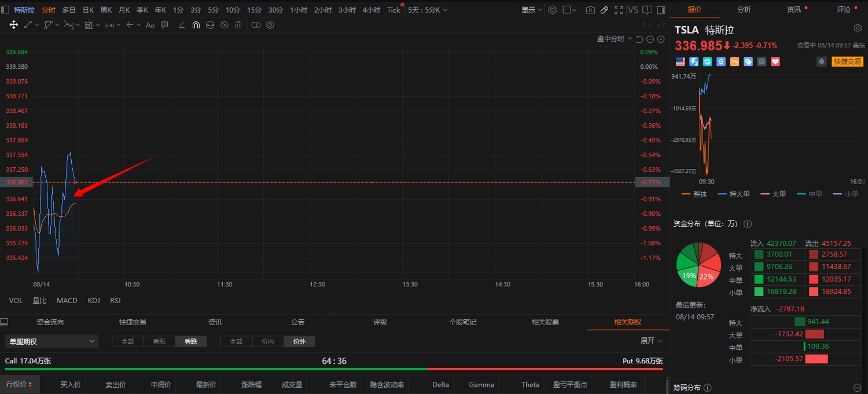
Task: Select the polyline shape drawing tool
Action: [48, 25]
